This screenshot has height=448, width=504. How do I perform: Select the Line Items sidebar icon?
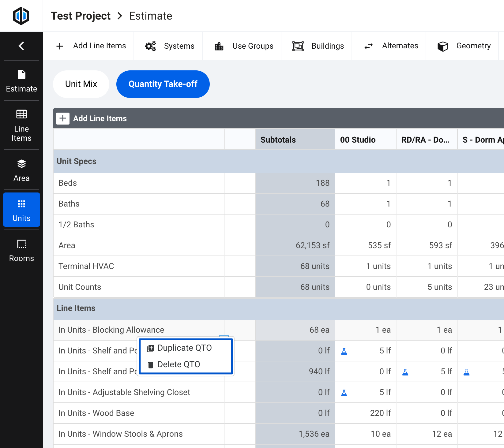pos(21,125)
